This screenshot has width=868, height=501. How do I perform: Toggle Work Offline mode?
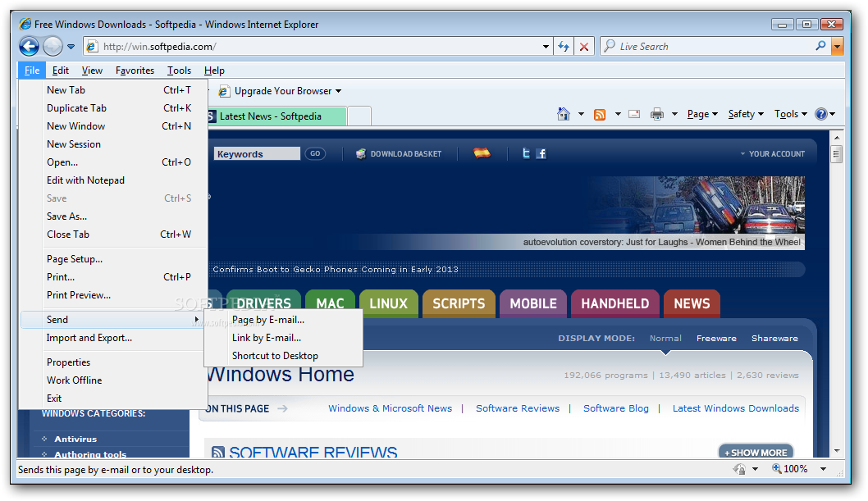pyautogui.click(x=113, y=380)
